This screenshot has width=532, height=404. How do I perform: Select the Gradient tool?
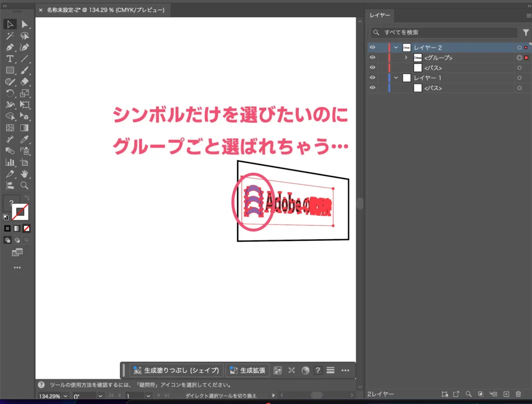coord(24,128)
